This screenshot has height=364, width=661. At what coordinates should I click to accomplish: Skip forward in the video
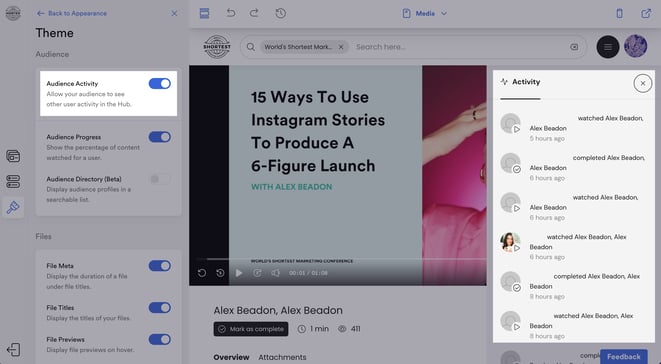pos(257,273)
